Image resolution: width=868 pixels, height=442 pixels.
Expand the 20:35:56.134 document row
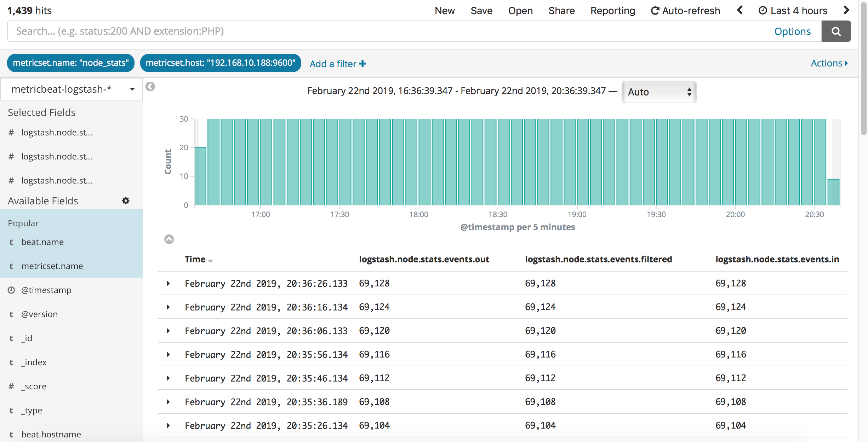168,354
